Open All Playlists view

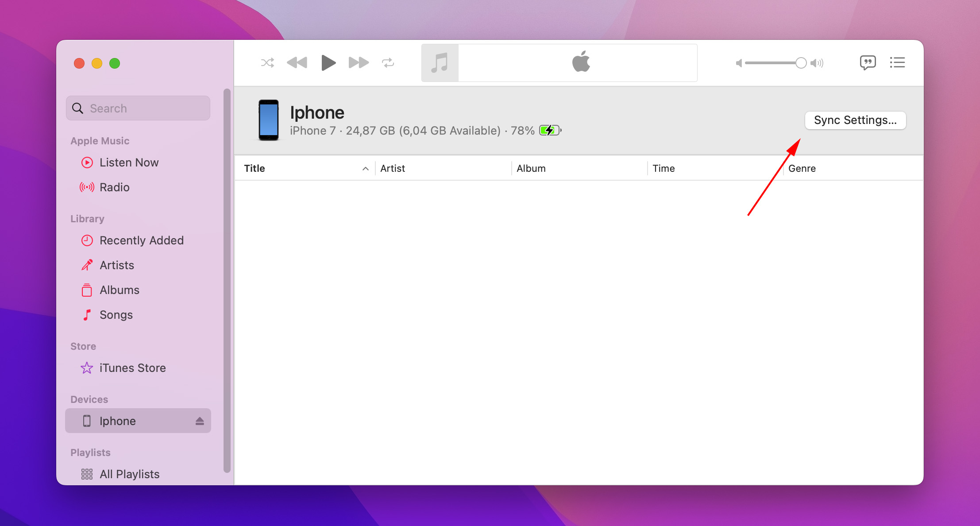(138, 474)
